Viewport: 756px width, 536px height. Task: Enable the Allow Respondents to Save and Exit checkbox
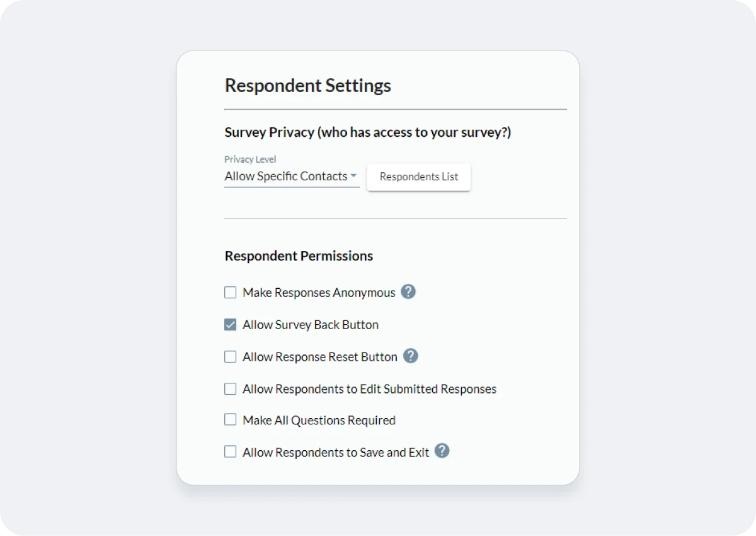click(231, 452)
